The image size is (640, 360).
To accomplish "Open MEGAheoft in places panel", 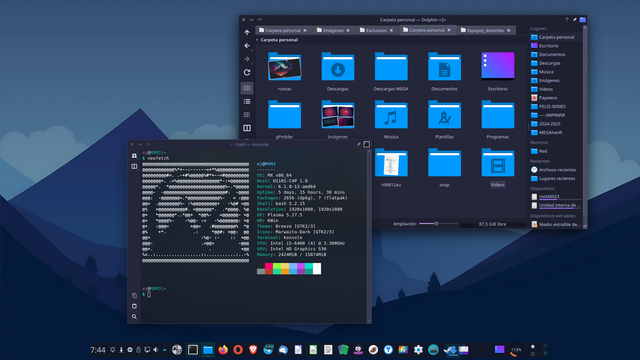I will pyautogui.click(x=556, y=133).
